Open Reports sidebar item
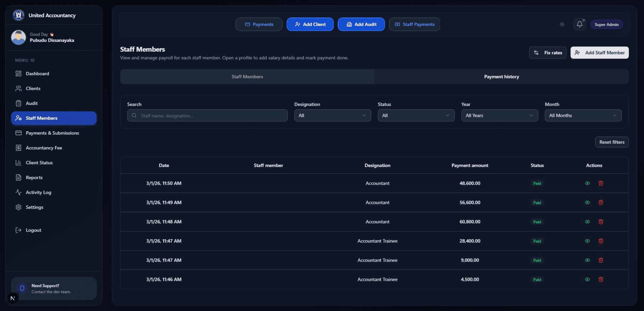The width and height of the screenshot is (644, 311). pyautogui.click(x=54, y=178)
